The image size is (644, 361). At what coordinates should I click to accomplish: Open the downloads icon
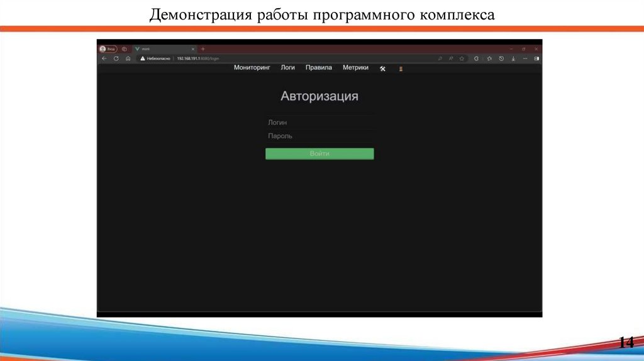513,58
